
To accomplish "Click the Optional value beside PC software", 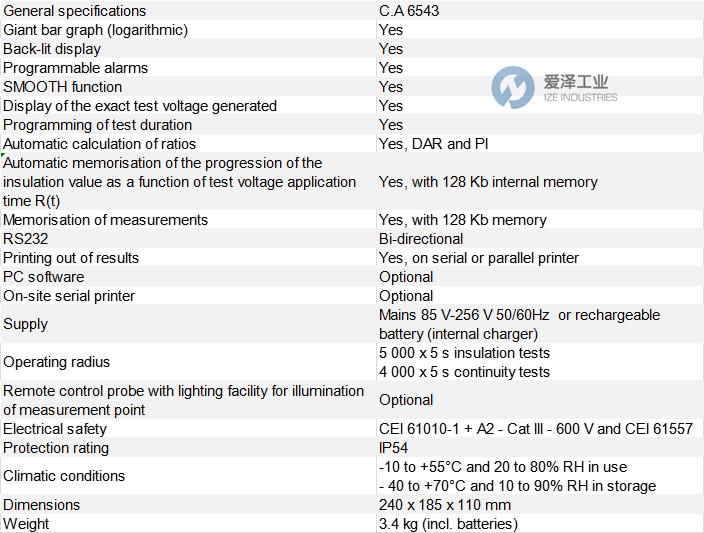I will click(406, 277).
